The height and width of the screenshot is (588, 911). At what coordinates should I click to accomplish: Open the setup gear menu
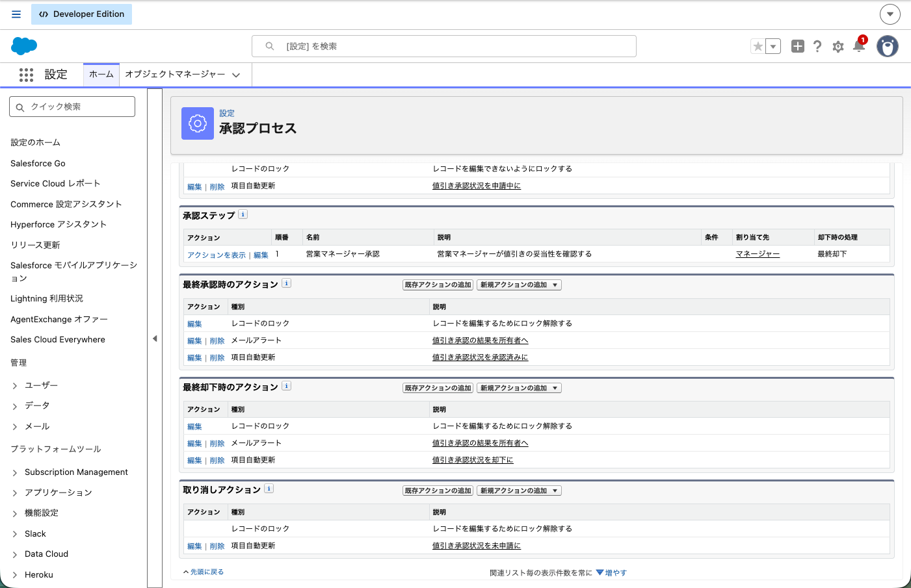click(x=838, y=47)
